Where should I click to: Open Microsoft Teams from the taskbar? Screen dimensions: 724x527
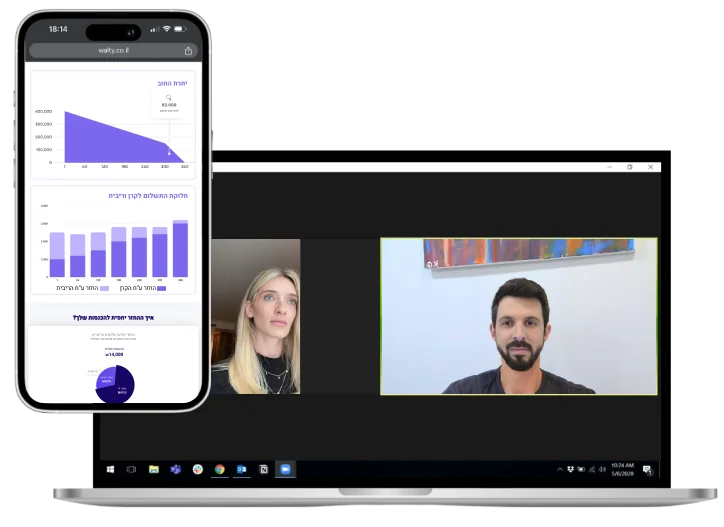[175, 469]
